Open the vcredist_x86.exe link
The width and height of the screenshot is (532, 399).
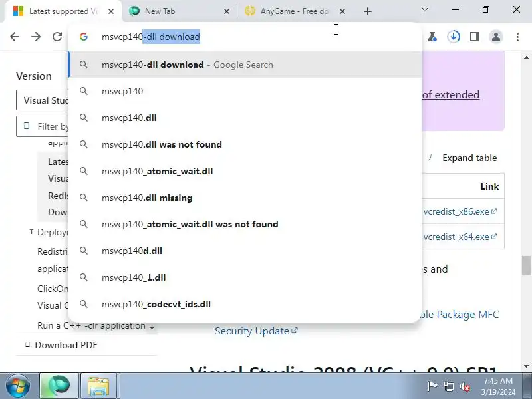(x=460, y=211)
